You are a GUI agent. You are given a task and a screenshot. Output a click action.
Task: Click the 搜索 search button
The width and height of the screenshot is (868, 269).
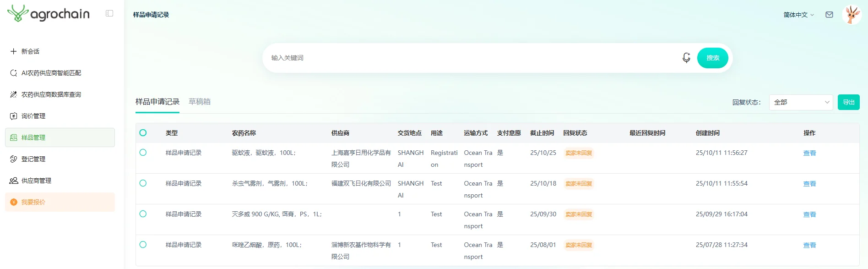click(x=713, y=58)
